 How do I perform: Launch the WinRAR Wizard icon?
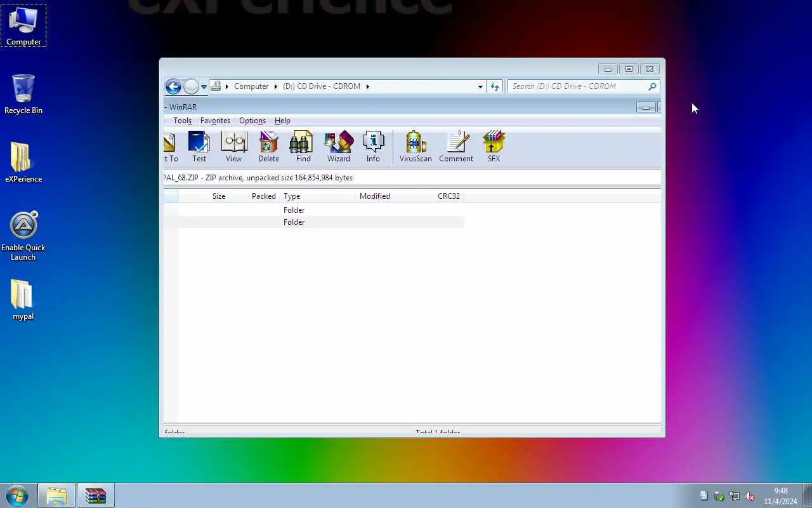coord(339,147)
